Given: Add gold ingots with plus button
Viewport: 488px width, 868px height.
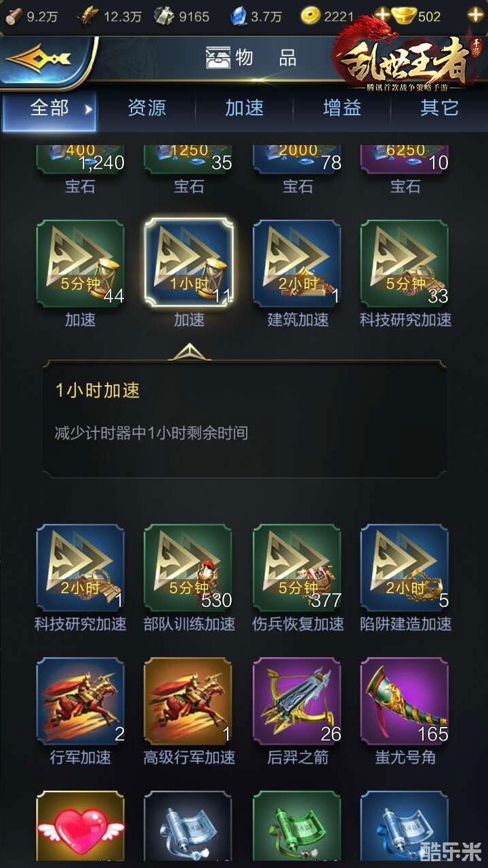Looking at the screenshot, I should coord(476,15).
